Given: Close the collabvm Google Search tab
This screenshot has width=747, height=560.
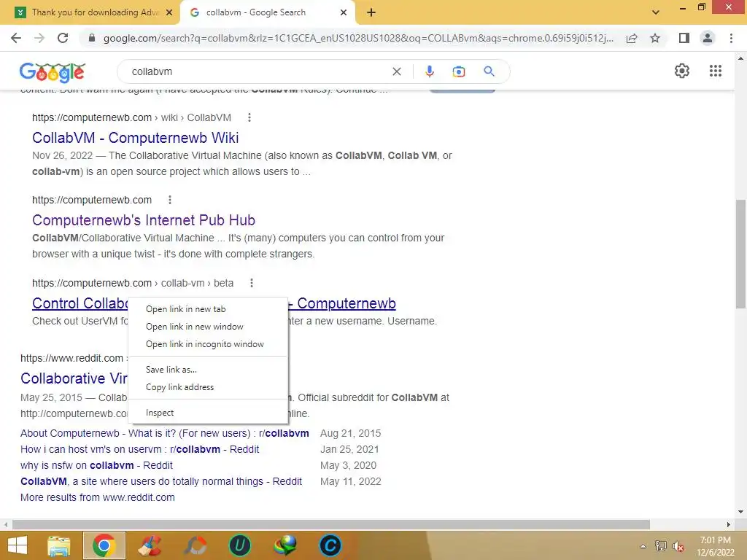Looking at the screenshot, I should pos(344,12).
